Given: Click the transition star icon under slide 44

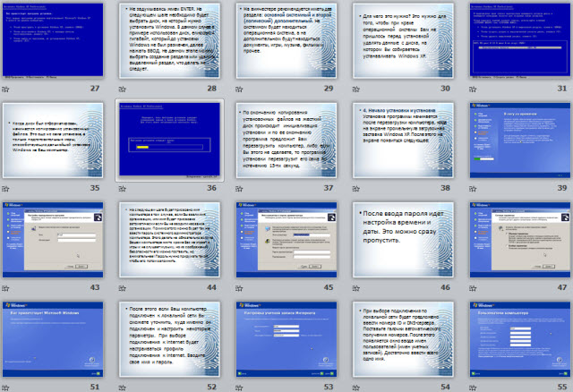Looking at the screenshot, I should pyautogui.click(x=123, y=289).
